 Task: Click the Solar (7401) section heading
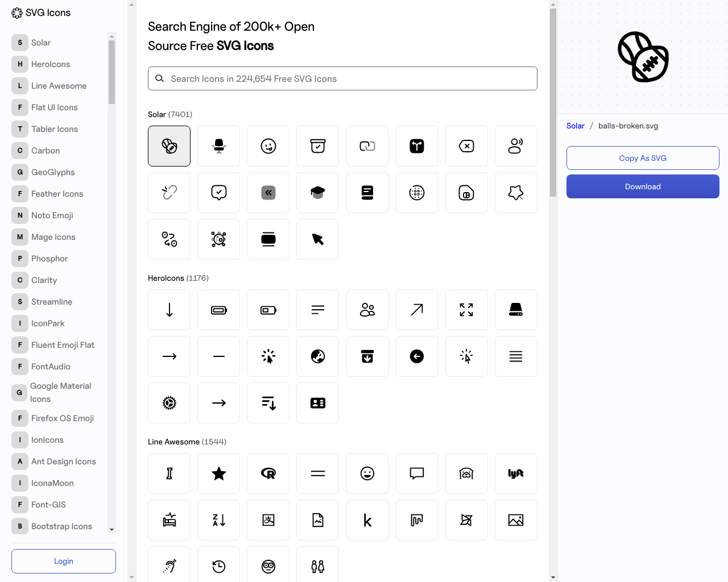[x=170, y=114]
